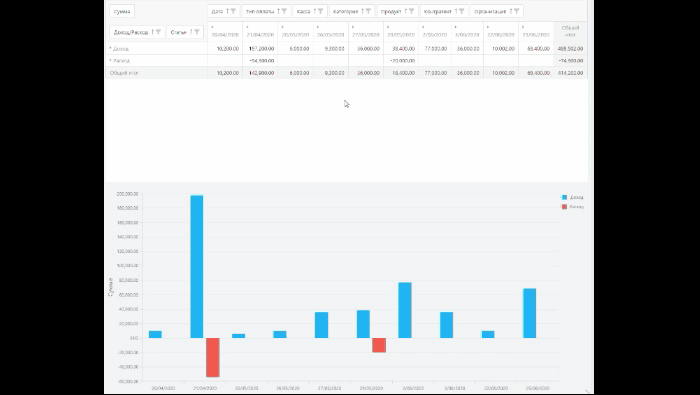Open the filter icon on the Категория field
The image size is (700, 395).
(368, 11)
